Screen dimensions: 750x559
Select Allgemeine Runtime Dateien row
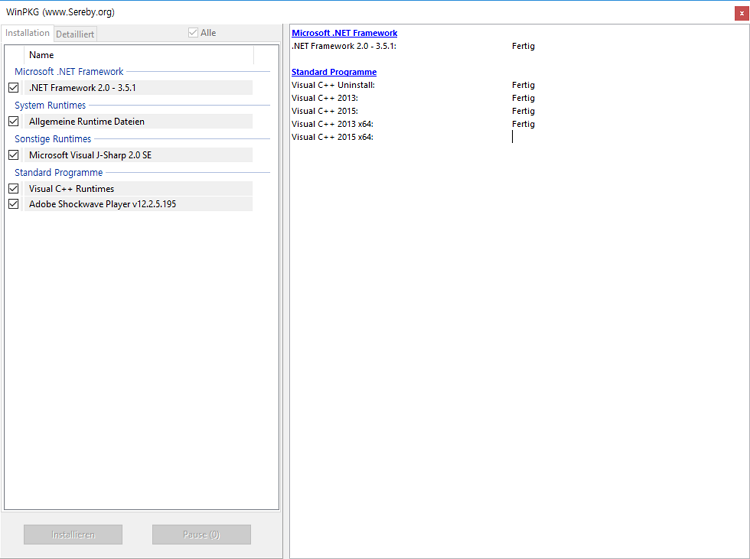pyautogui.click(x=138, y=121)
